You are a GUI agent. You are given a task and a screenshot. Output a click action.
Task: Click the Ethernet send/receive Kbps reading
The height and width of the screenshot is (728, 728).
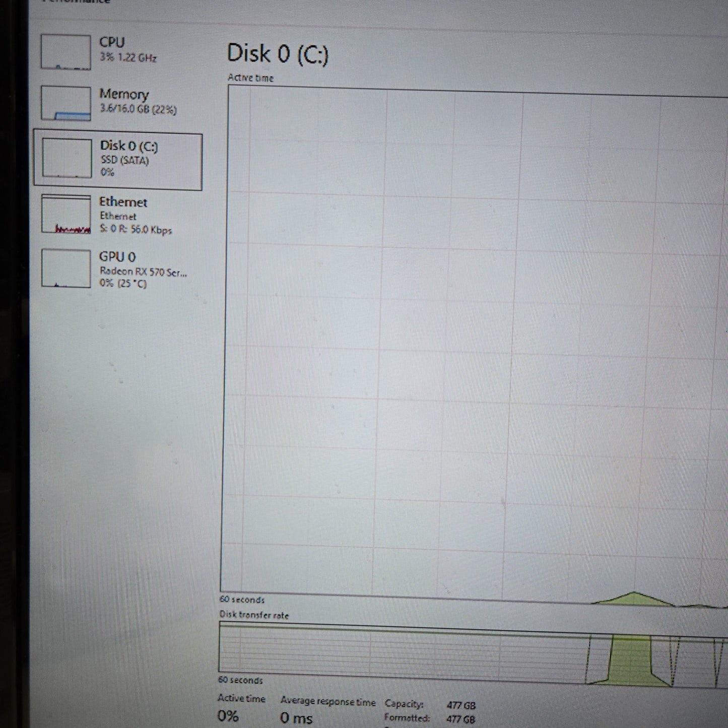point(136,230)
